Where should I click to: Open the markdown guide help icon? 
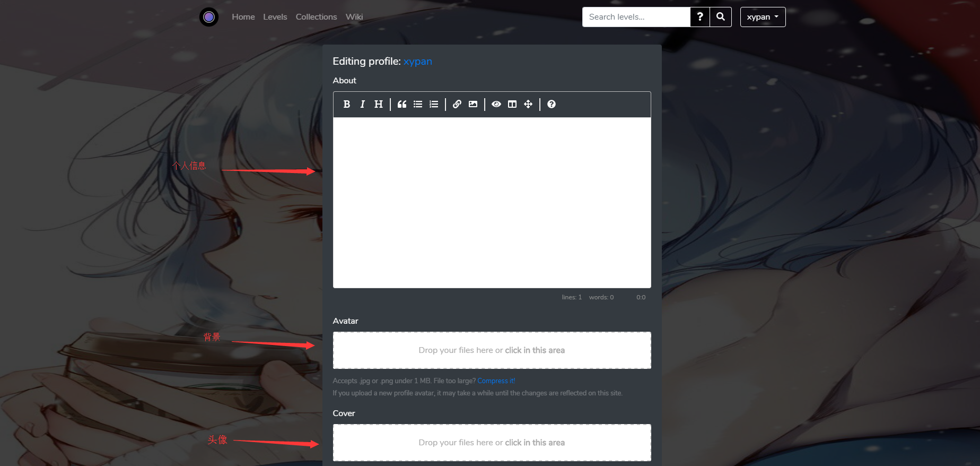click(x=552, y=104)
